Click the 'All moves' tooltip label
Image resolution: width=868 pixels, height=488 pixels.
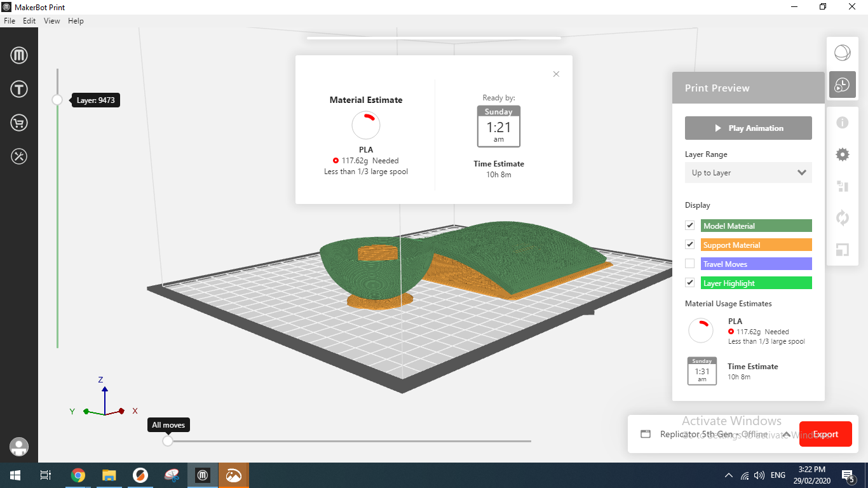click(168, 425)
